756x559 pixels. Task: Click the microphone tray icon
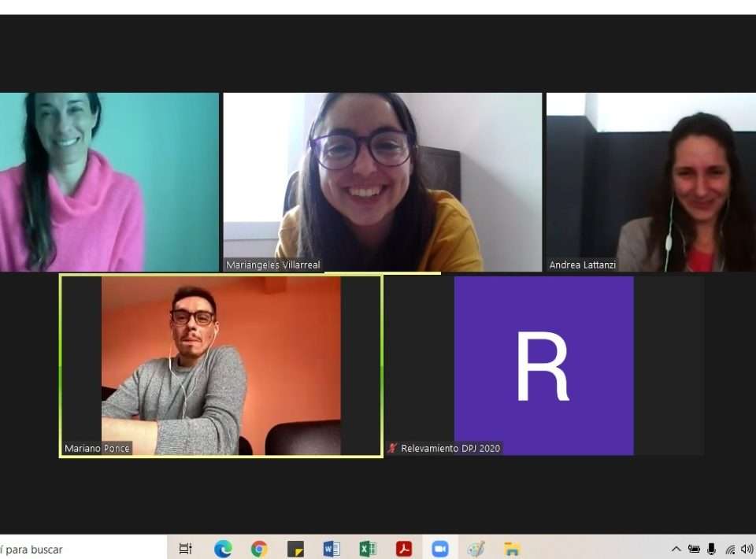click(711, 549)
